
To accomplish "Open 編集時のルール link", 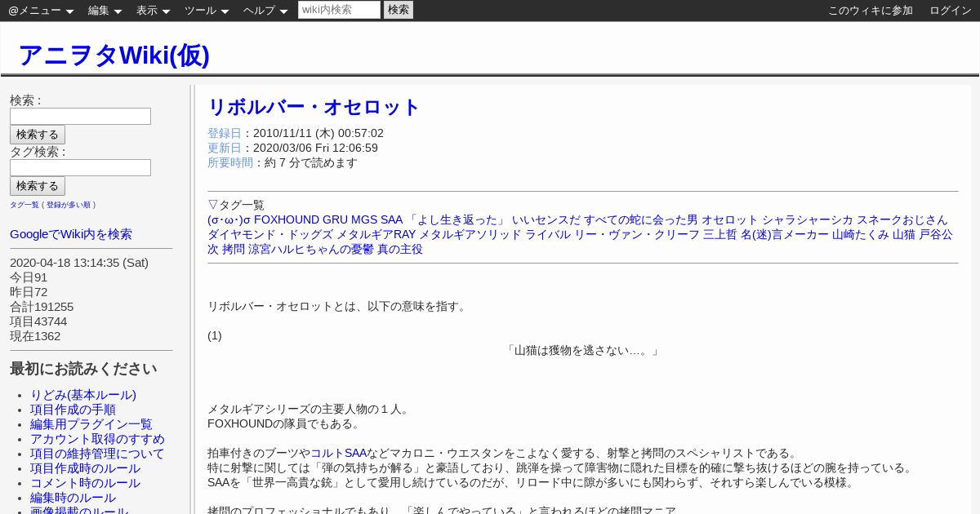I will [73, 498].
